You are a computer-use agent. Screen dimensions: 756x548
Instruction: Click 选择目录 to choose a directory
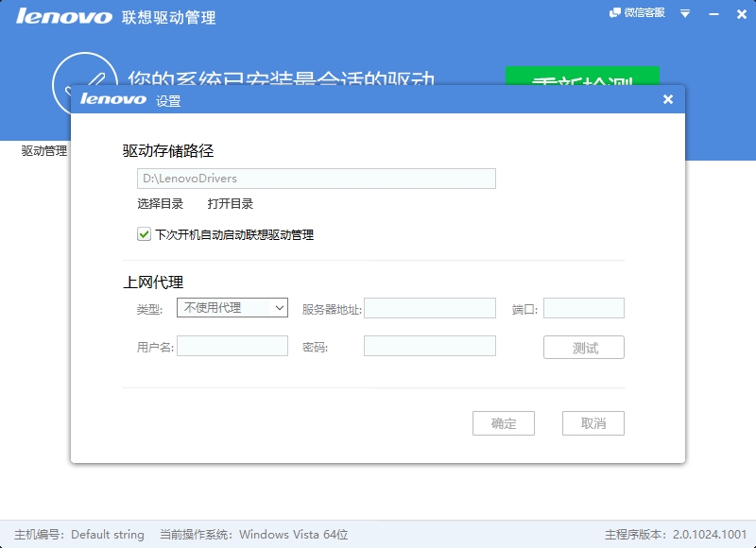tap(160, 204)
